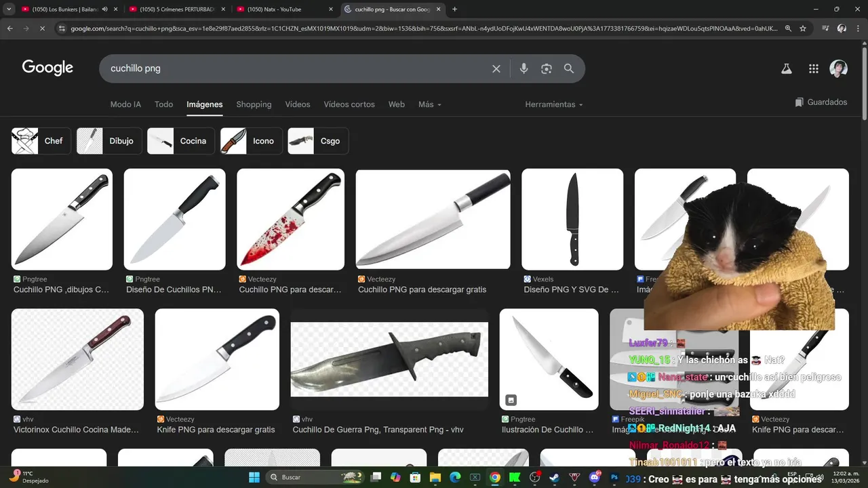The height and width of the screenshot is (488, 868).
Task: Open File Explorer from taskbar
Action: pos(435,477)
